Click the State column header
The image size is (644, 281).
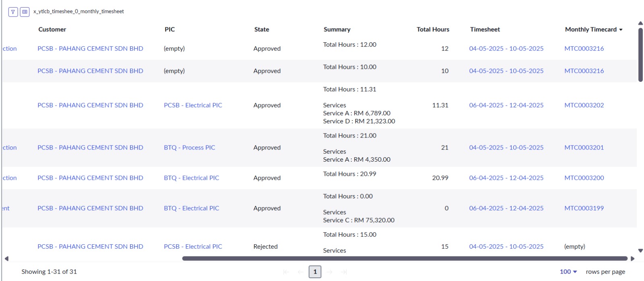pyautogui.click(x=262, y=29)
